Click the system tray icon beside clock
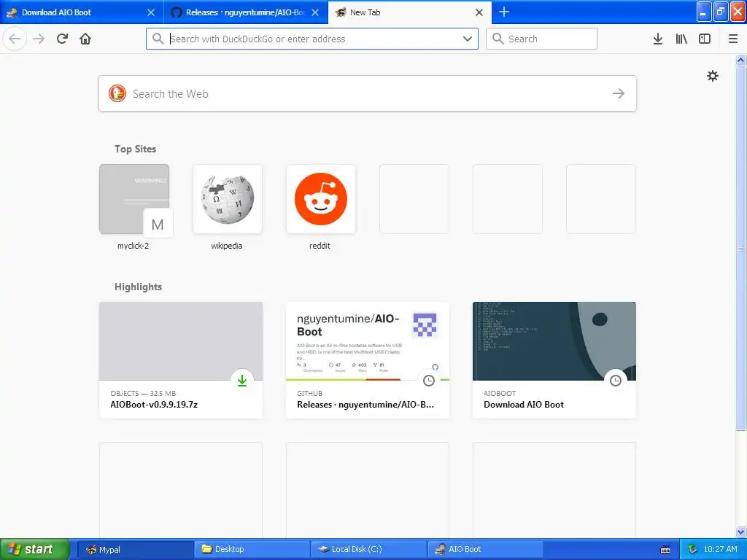Screen dimensions: 747x560 [692, 549]
